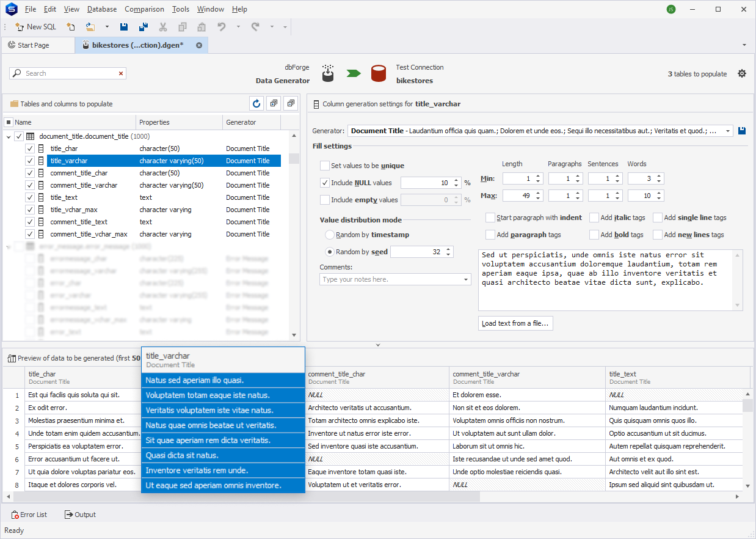This screenshot has height=539, width=756.
Task: Clear the search box with red X
Action: (121, 73)
